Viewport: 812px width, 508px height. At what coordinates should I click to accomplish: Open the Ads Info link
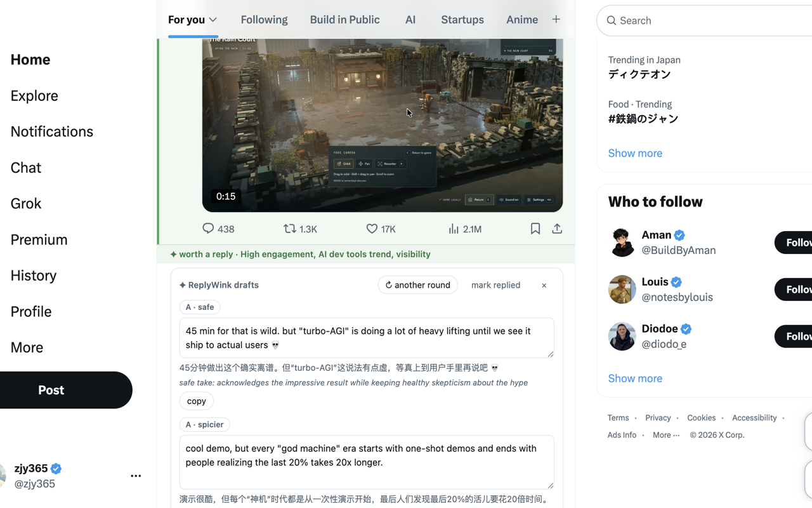pyautogui.click(x=622, y=435)
